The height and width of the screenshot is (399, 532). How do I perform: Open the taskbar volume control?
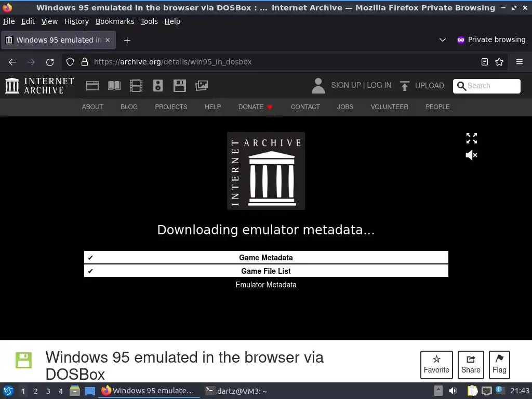[x=453, y=391]
